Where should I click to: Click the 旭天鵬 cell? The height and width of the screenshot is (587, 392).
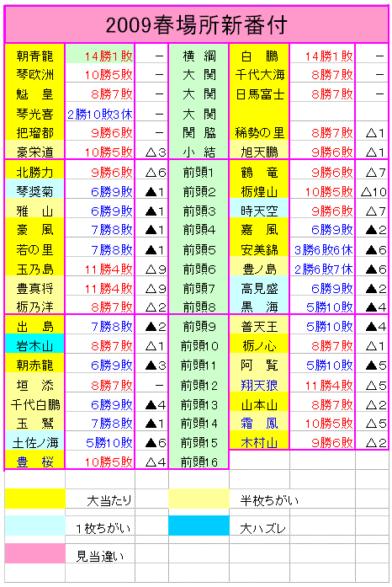click(259, 151)
